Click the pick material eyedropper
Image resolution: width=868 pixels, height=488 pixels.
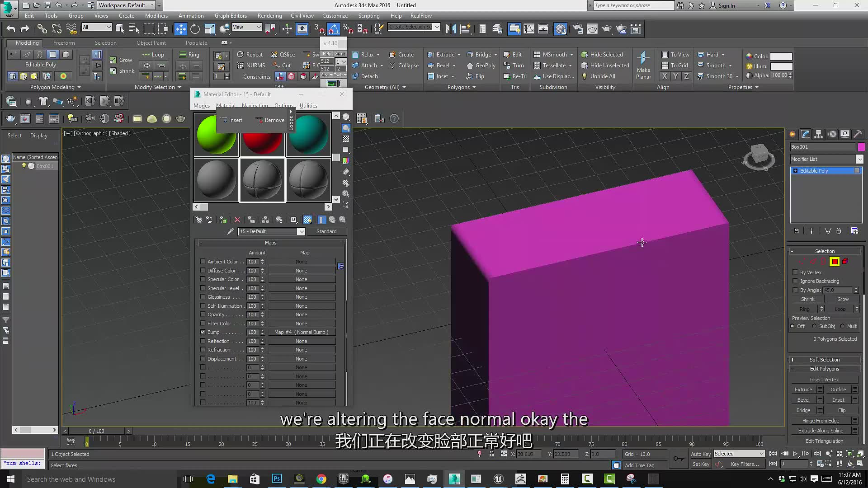coord(230,231)
